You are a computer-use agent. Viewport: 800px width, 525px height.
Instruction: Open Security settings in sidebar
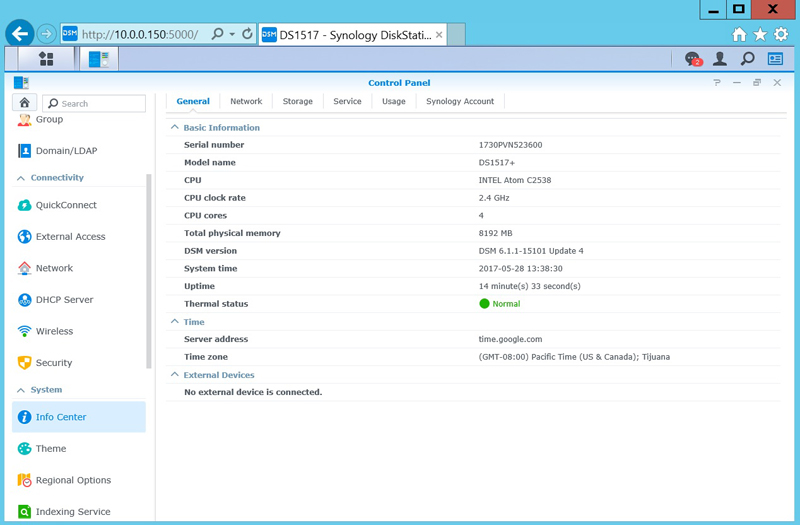[54, 363]
